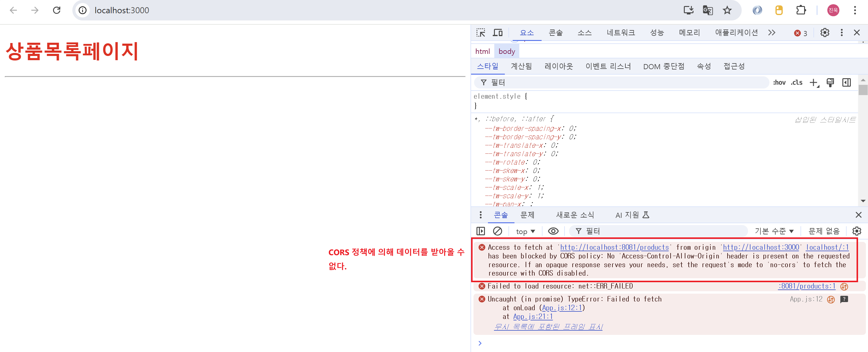Click the live expression eye icon
The width and height of the screenshot is (868, 352).
pyautogui.click(x=553, y=231)
